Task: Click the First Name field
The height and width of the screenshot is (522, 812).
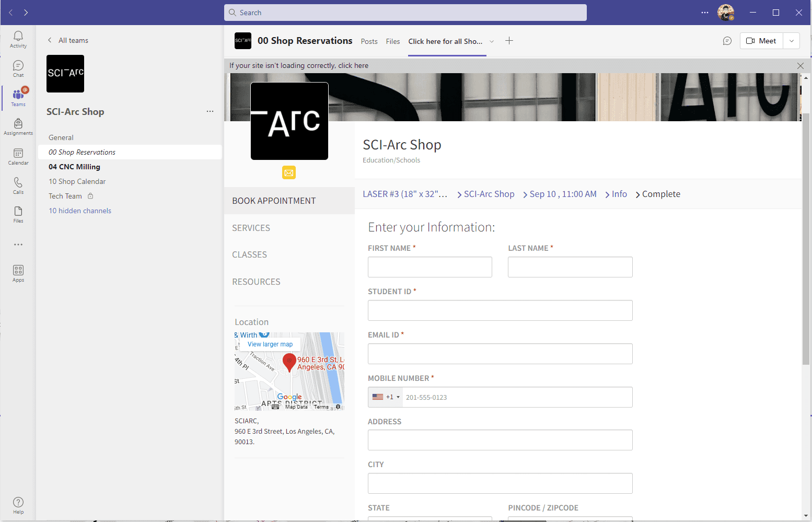Action: click(x=430, y=267)
